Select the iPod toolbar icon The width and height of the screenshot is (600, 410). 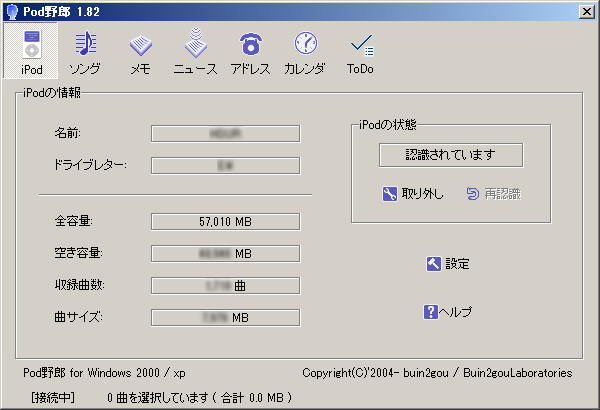point(32,53)
